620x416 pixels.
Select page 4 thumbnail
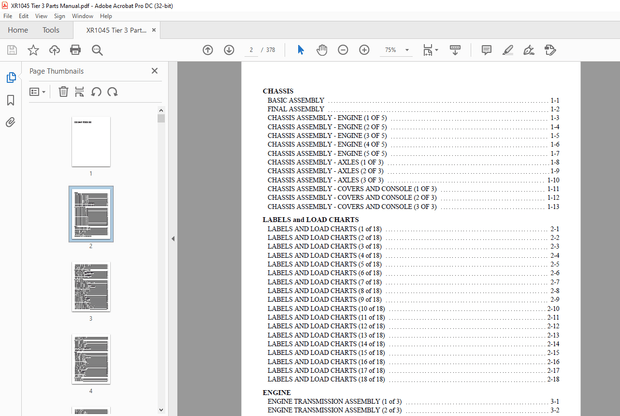coord(91,359)
